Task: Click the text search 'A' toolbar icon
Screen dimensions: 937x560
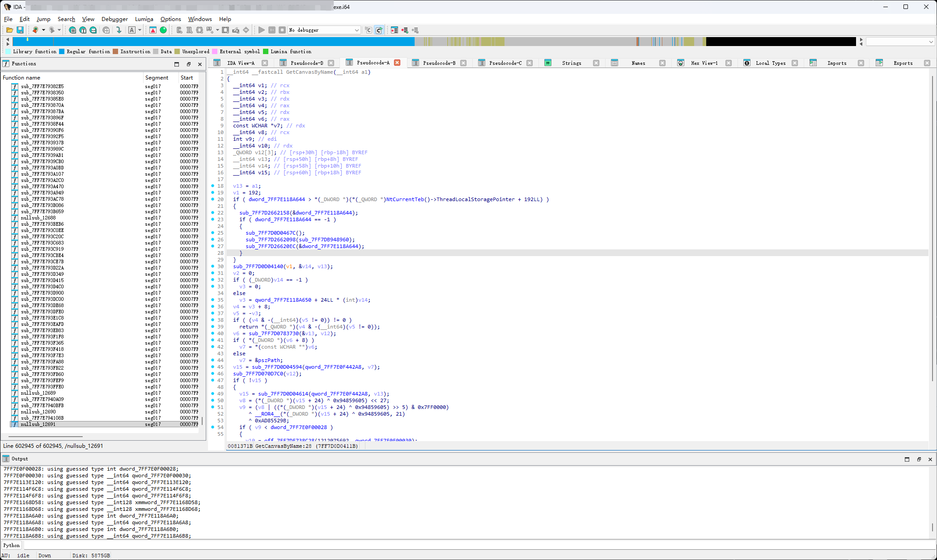Action: pyautogui.click(x=132, y=30)
